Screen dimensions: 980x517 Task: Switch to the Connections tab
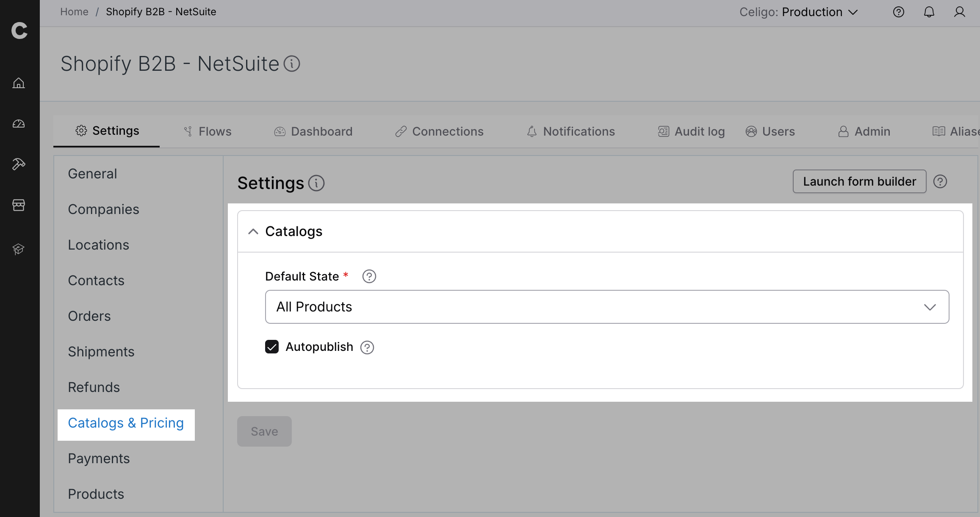[439, 131]
